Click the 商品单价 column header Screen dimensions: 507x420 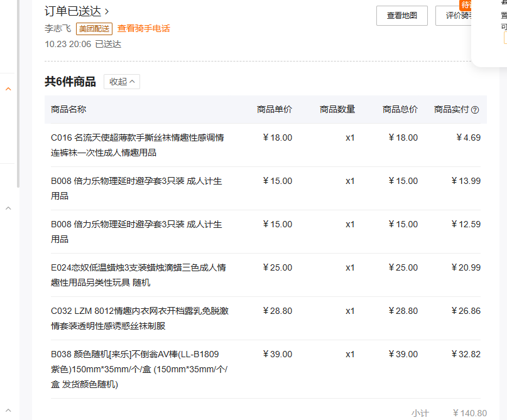(x=275, y=109)
